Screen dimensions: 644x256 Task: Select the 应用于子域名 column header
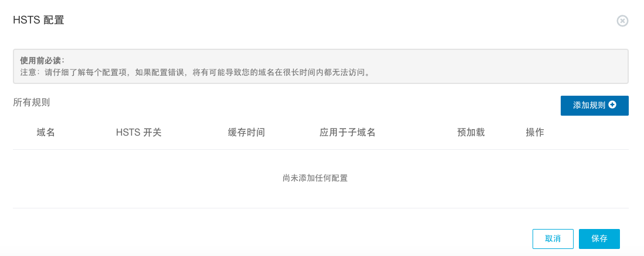point(347,133)
